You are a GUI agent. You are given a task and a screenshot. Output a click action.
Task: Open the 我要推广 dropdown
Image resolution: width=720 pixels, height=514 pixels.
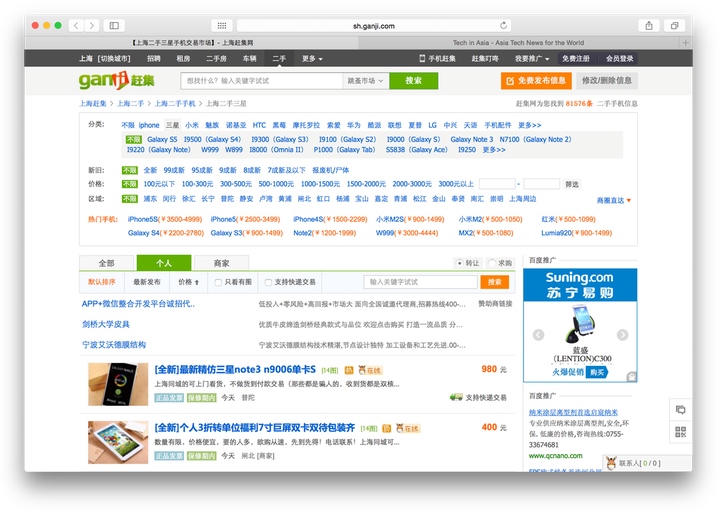tap(532, 59)
